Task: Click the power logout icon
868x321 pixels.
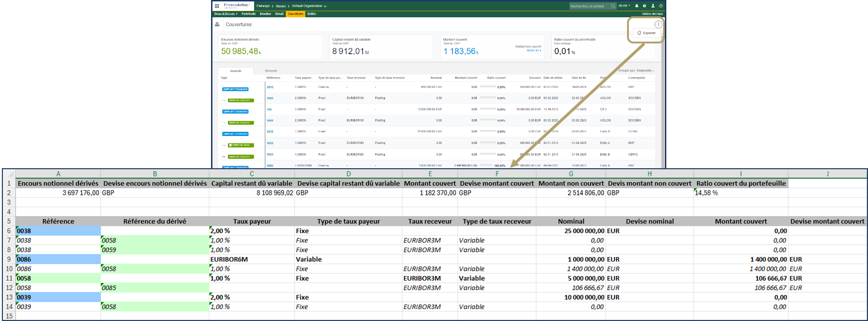Action: [661, 6]
